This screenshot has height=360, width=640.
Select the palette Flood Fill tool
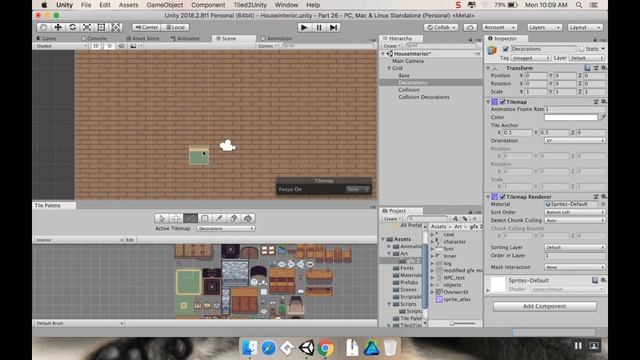(248, 218)
